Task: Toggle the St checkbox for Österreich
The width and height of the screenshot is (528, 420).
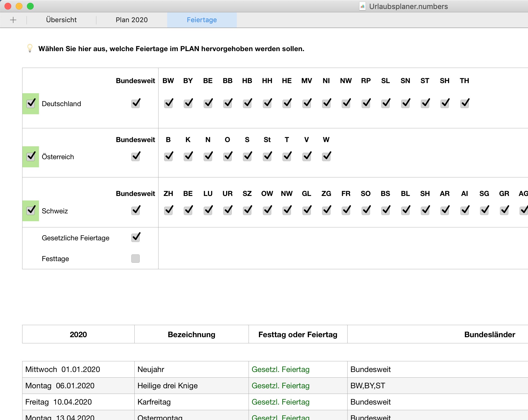Action: (267, 157)
